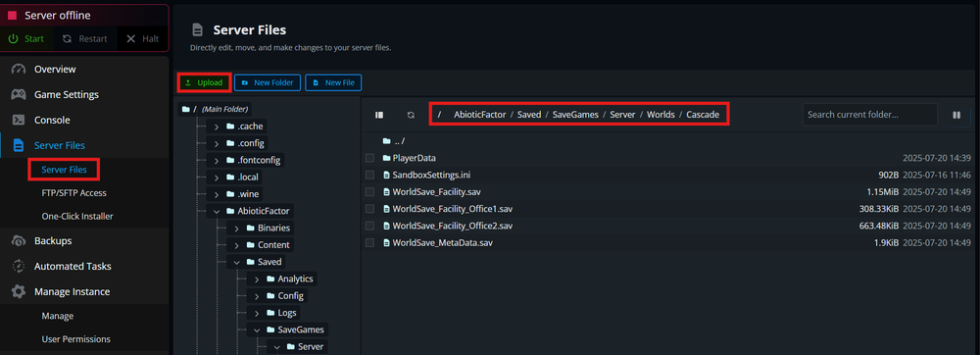Expand the Logs folder
Screen dimensions: 980x355
coord(256,313)
